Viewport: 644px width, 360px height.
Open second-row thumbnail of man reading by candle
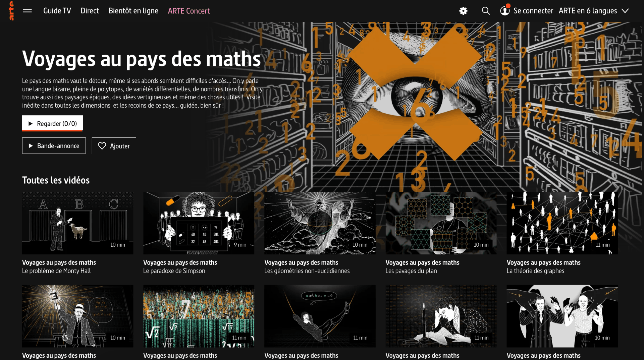441,316
